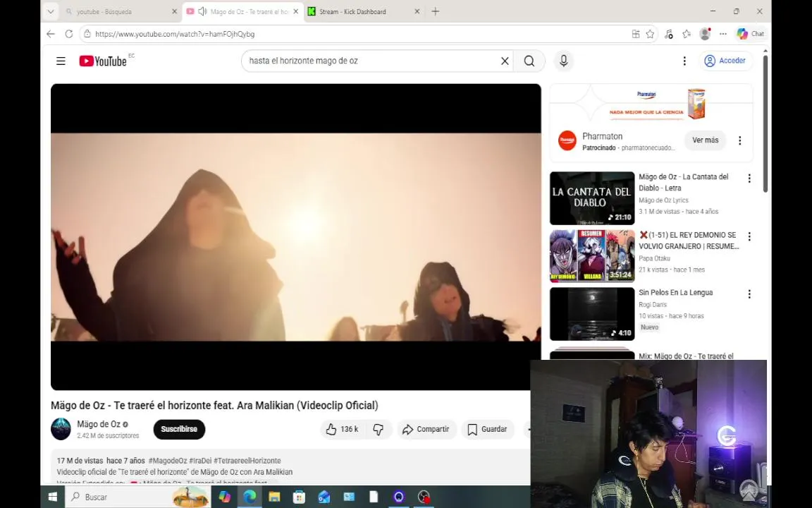Clear the YouTube search box text
The width and height of the screenshot is (812, 508).
pos(505,61)
